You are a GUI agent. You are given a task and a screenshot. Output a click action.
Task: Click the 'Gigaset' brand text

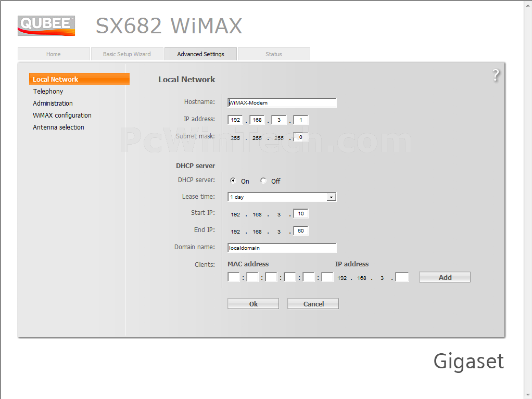468,362
